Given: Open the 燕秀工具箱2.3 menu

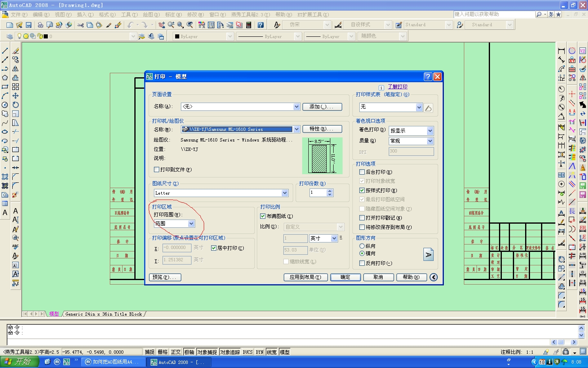Looking at the screenshot, I should (250, 15).
